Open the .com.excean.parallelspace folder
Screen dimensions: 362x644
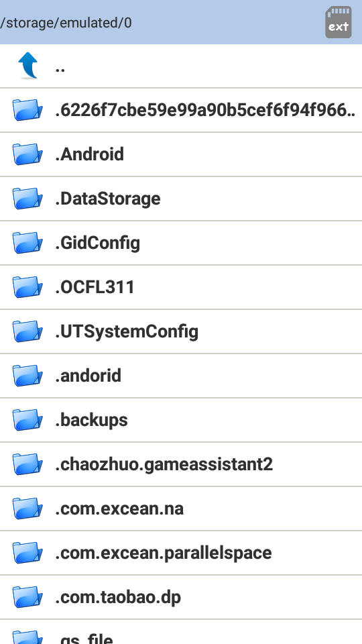pyautogui.click(x=181, y=553)
